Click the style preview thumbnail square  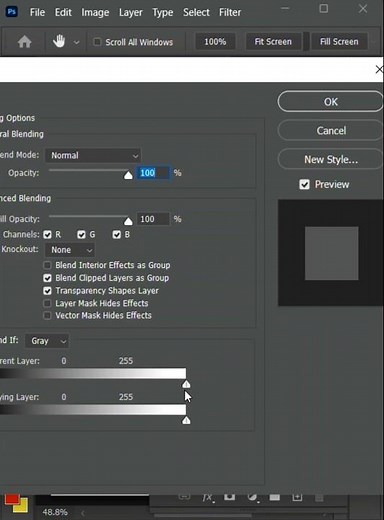coord(332,253)
